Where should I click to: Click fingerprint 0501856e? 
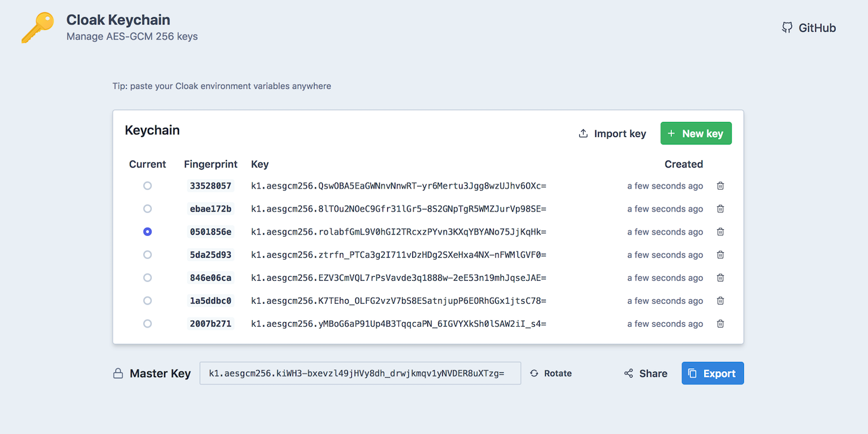(x=210, y=232)
